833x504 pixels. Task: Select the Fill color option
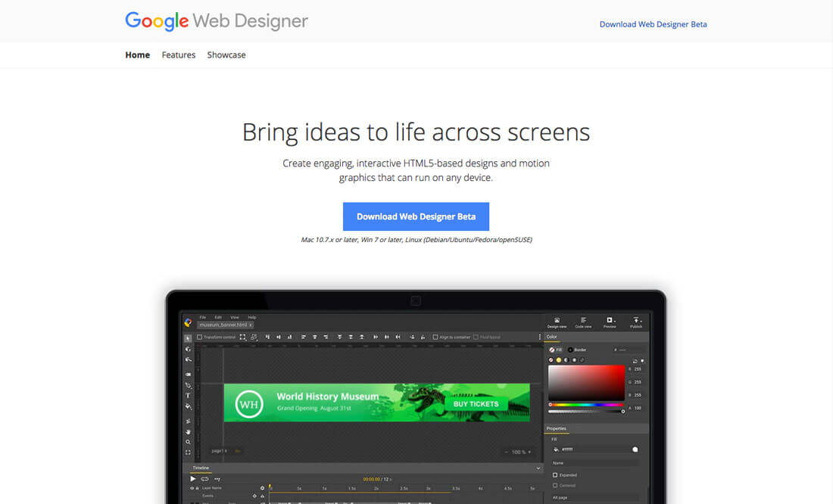coord(555,350)
